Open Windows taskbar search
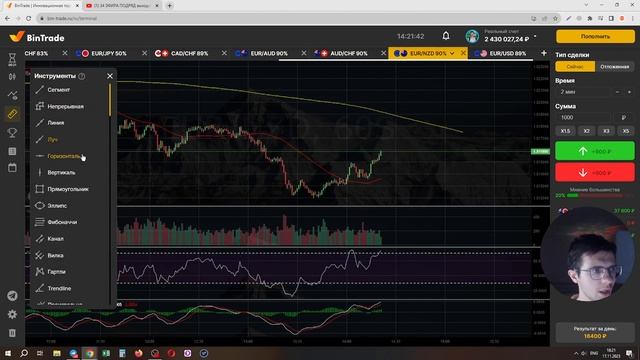 [x=24, y=353]
